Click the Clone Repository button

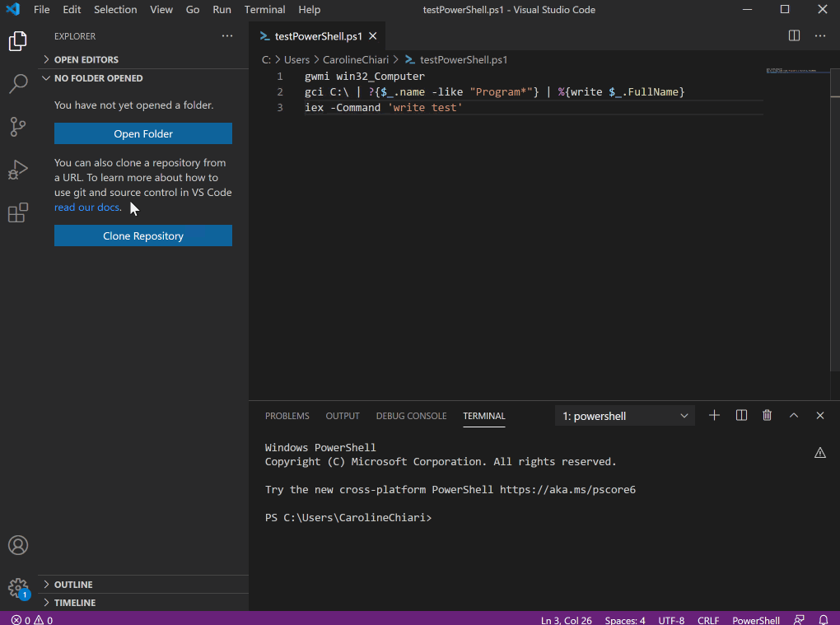143,236
